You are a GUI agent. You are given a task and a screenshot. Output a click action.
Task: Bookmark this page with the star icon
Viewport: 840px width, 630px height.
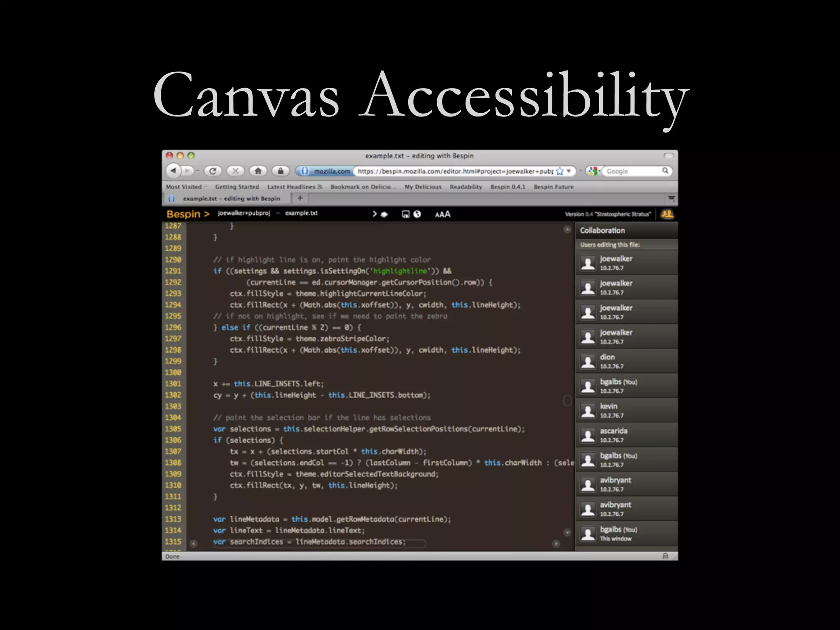(x=560, y=171)
